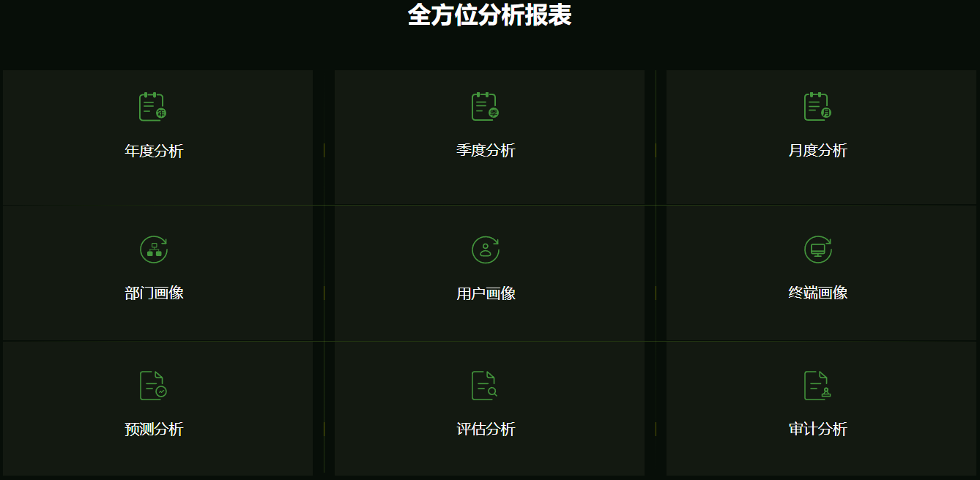Open the 年度分析 text label
Viewport: 980px width, 480px height.
[x=154, y=151]
